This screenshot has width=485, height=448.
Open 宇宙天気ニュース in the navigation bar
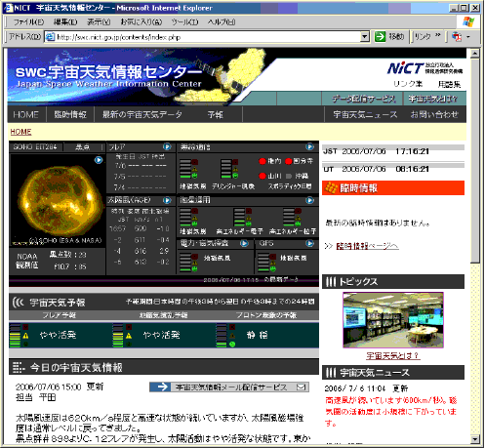point(365,114)
